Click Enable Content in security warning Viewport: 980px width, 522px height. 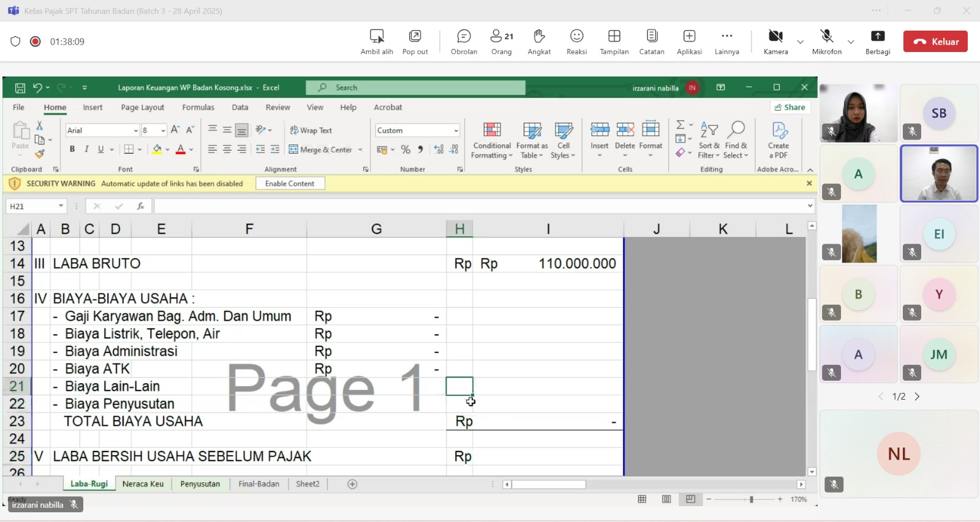point(290,184)
